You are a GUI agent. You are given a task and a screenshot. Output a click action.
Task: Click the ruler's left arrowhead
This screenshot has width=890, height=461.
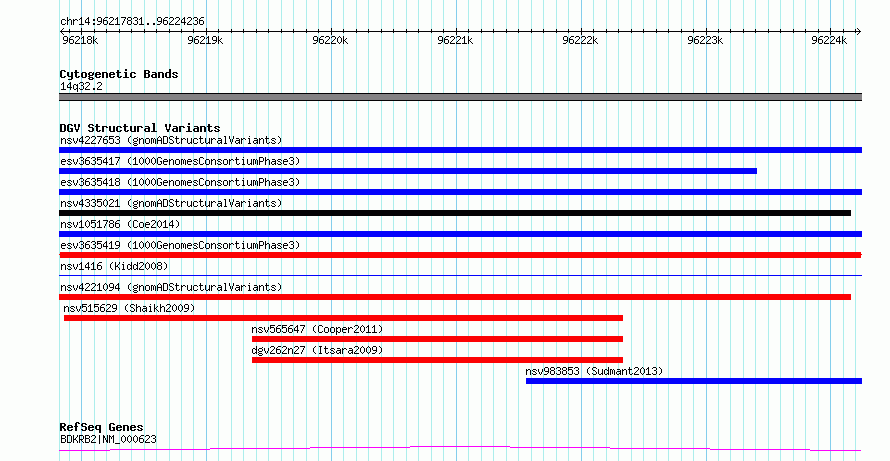tap(62, 32)
